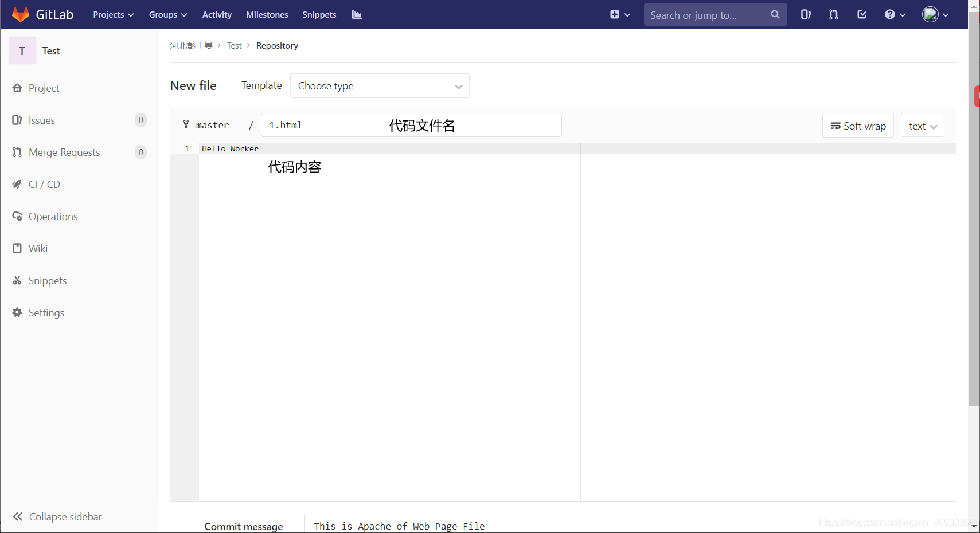Image resolution: width=980 pixels, height=533 pixels.
Task: Click the Issues icon in sidebar
Action: coord(17,120)
